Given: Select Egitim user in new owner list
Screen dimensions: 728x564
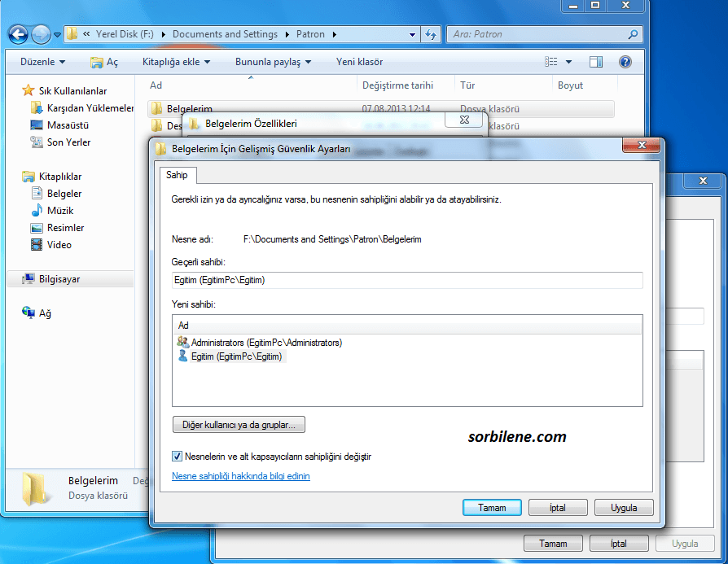Looking at the screenshot, I should pyautogui.click(x=236, y=356).
